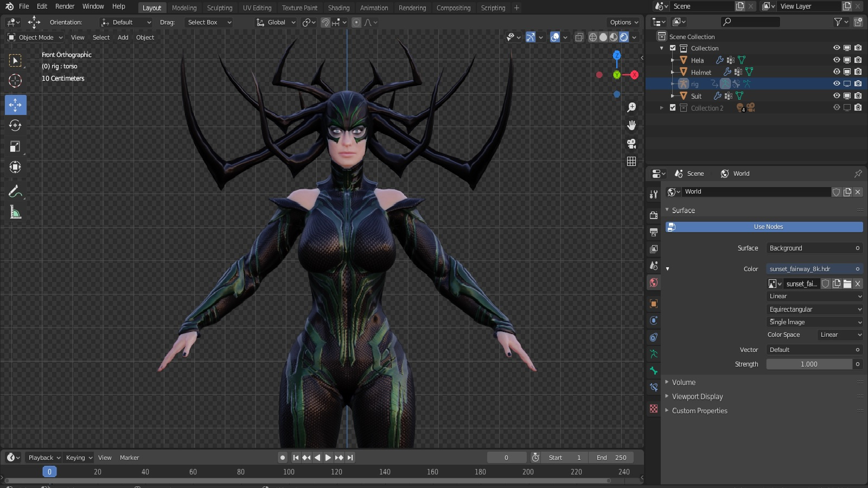Open the Output properties tab
The height and width of the screenshot is (488, 868).
click(654, 232)
